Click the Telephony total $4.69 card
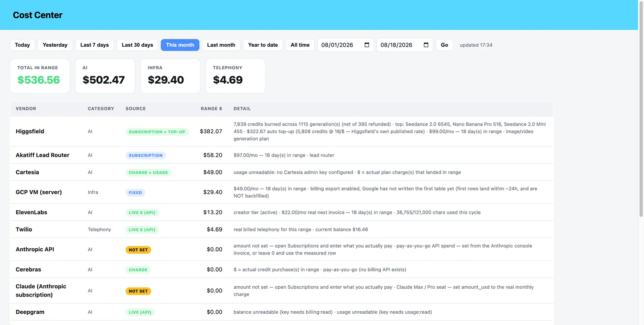 (x=235, y=76)
